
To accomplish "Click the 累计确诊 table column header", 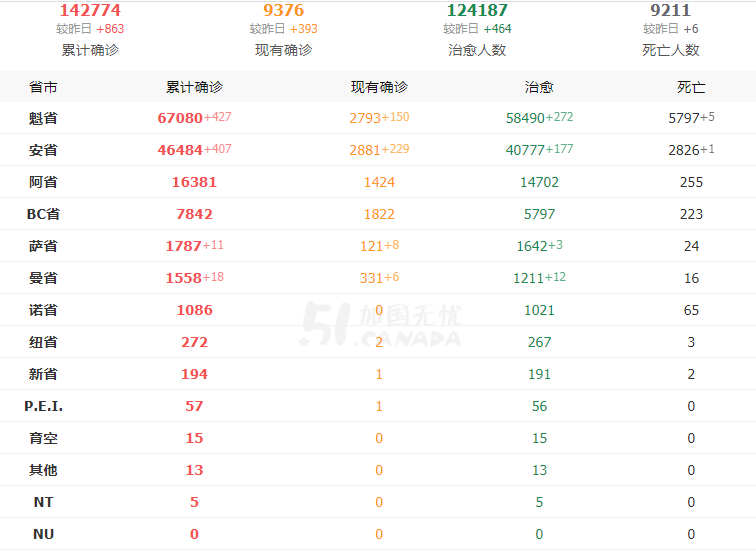I will [194, 87].
